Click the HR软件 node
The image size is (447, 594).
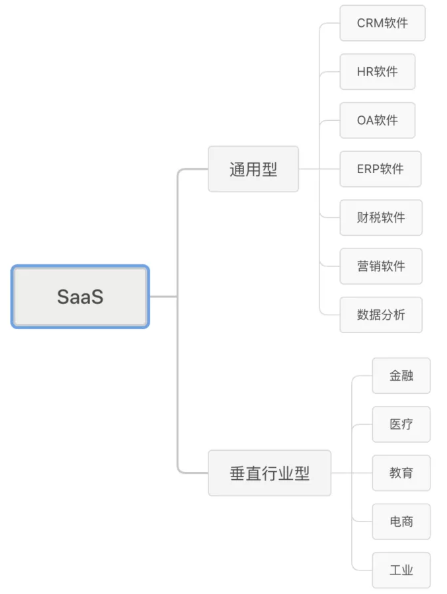(377, 72)
